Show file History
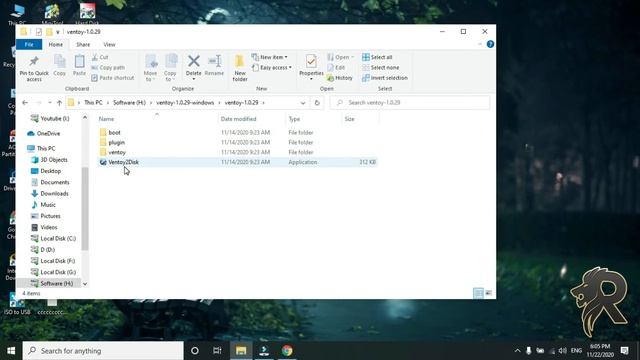This screenshot has height=360, width=640. (x=340, y=78)
